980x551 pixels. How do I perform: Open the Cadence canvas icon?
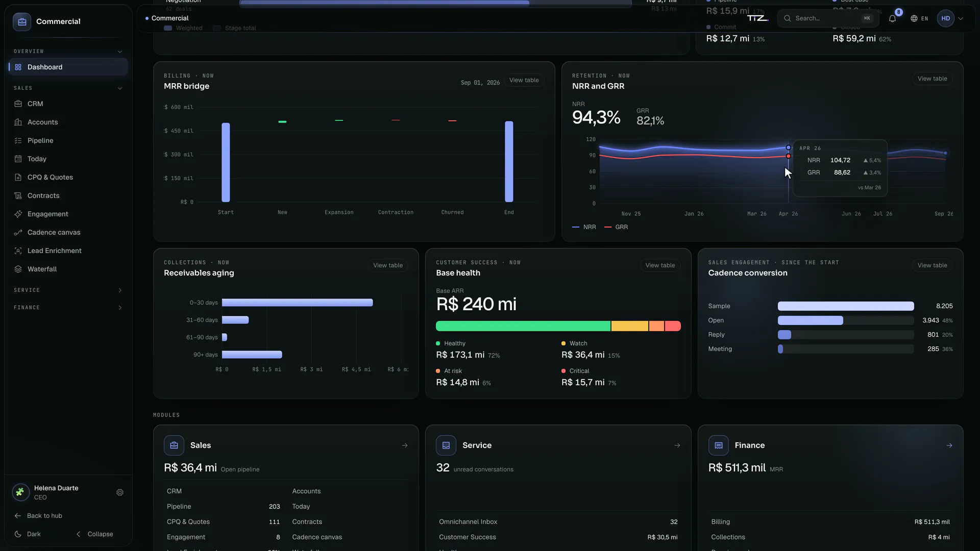(18, 233)
